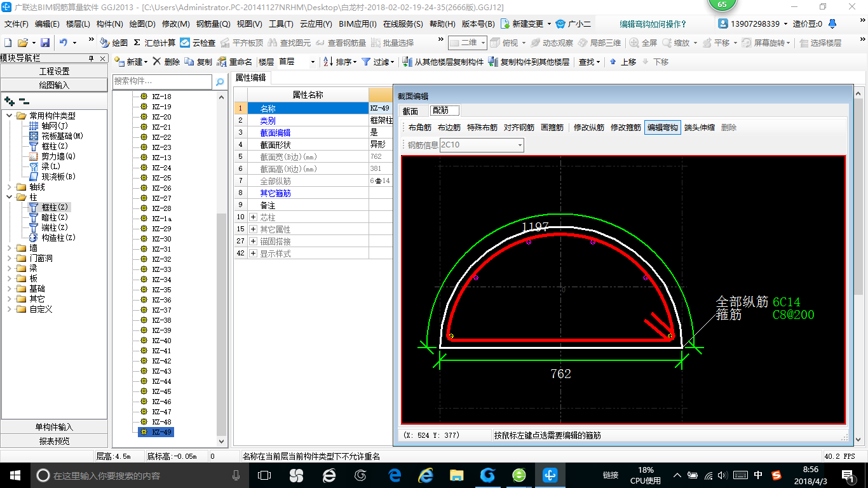Open the 过滤 filter dropdown
Image resolution: width=868 pixels, height=488 pixels.
pos(379,62)
